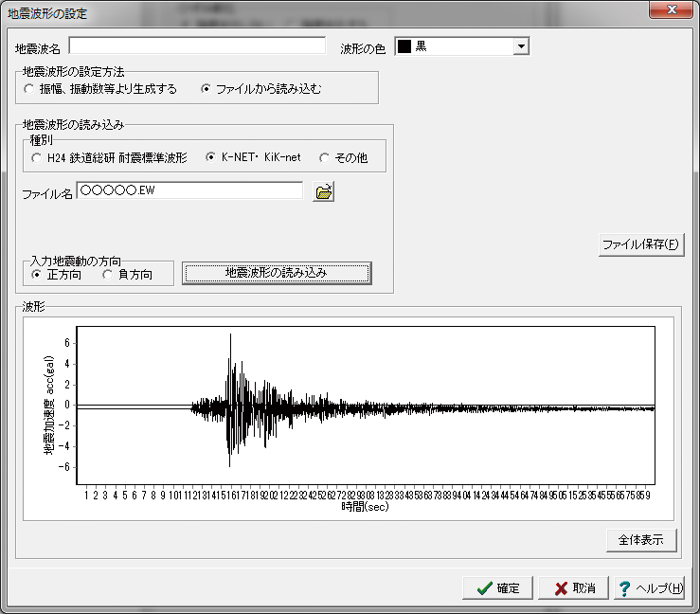Click the peak of the waveform plot

(x=230, y=334)
